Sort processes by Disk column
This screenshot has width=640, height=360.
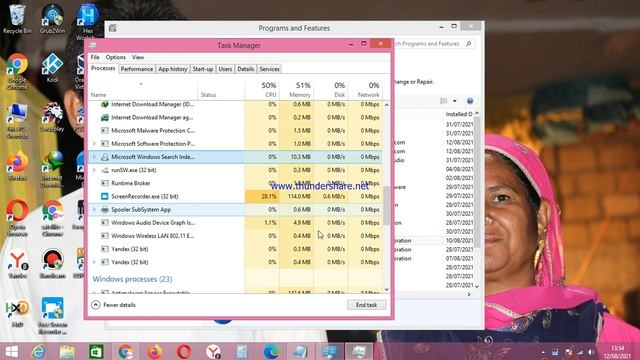pos(331,89)
